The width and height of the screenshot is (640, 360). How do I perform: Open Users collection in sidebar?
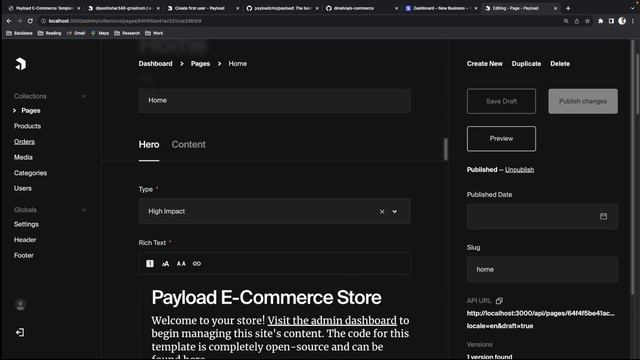(22, 188)
